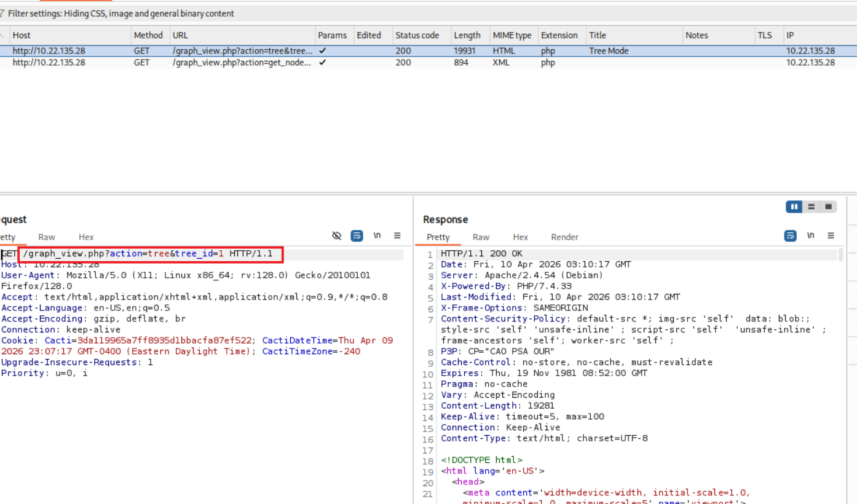Switch Response view to Hex tab
Image resolution: width=857 pixels, height=504 pixels.
pyautogui.click(x=521, y=237)
